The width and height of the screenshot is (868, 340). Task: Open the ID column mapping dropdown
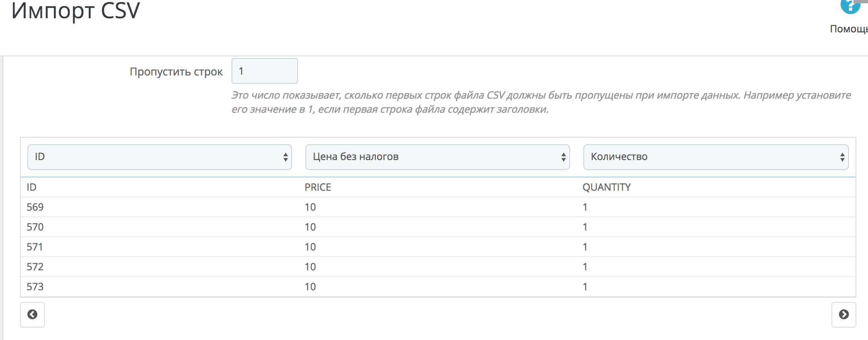[160, 157]
